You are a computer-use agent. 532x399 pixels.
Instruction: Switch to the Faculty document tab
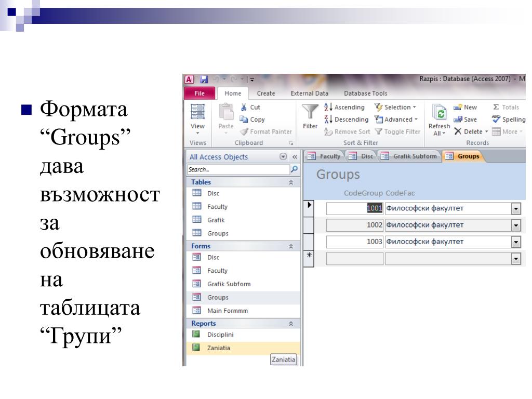click(x=324, y=156)
